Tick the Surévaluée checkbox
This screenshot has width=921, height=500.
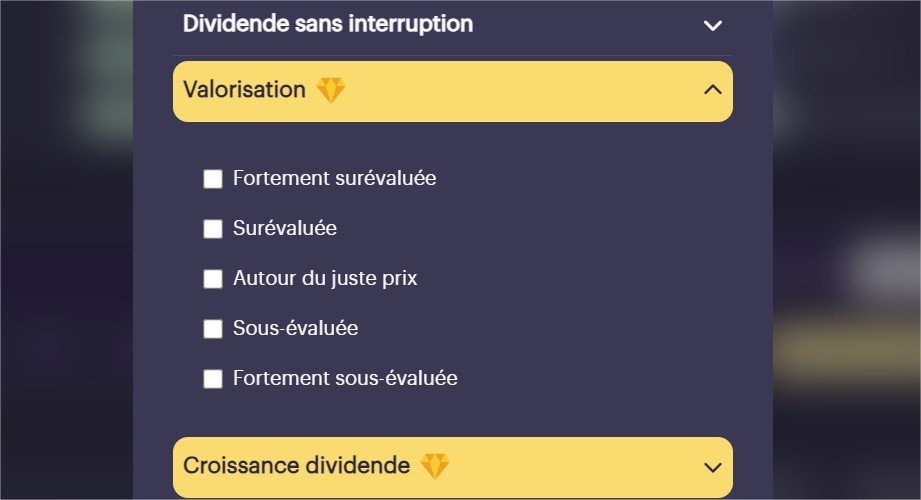[x=213, y=229]
